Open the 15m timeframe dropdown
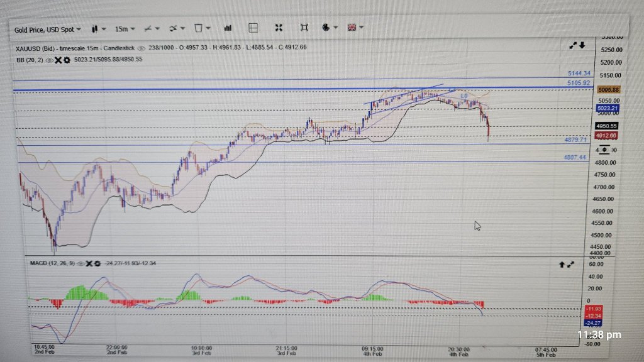644x362 pixels. (x=125, y=29)
